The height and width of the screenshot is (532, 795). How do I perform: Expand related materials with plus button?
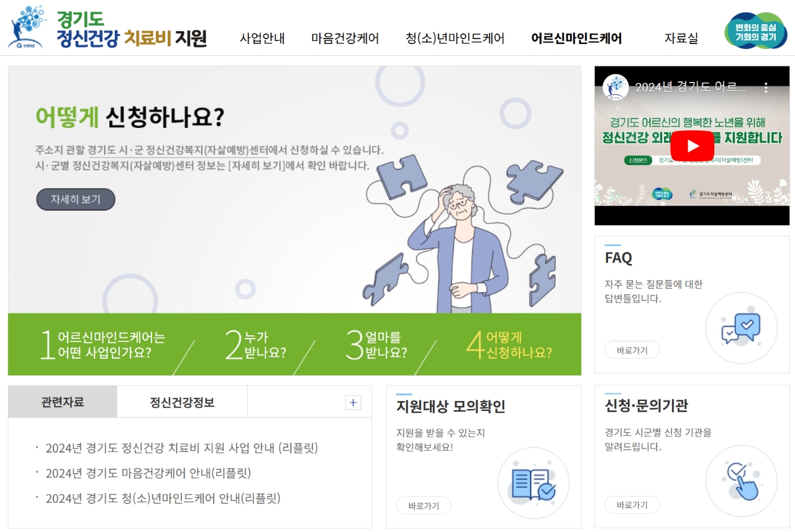tap(353, 402)
